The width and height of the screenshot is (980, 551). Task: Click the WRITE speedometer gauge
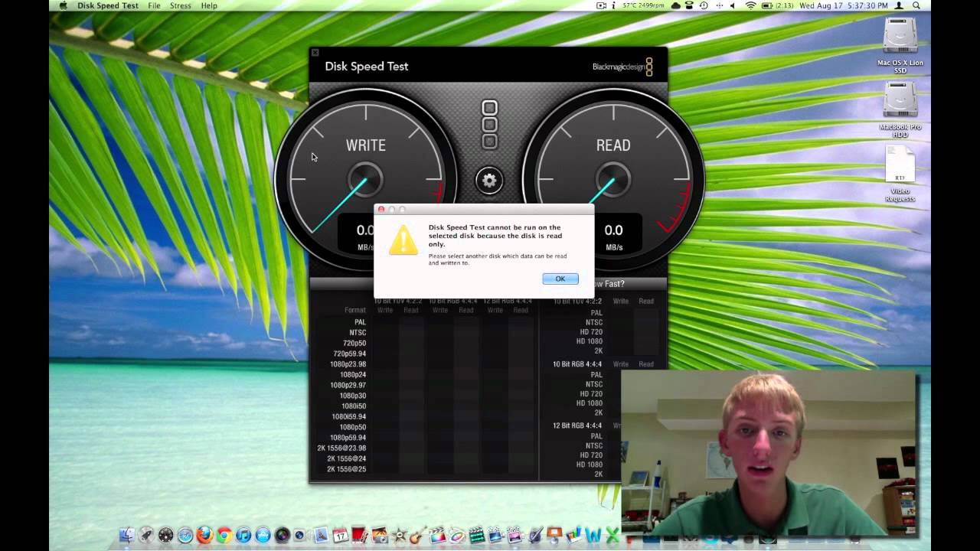coord(366,181)
